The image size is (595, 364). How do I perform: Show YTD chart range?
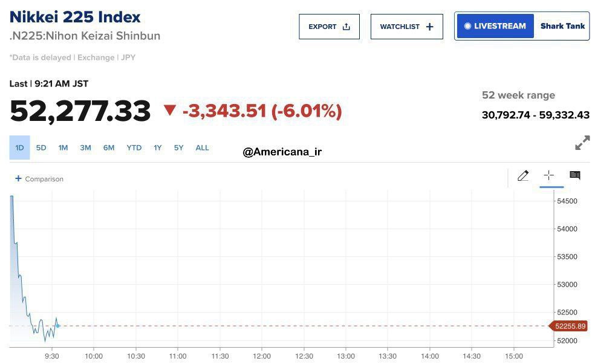[134, 148]
